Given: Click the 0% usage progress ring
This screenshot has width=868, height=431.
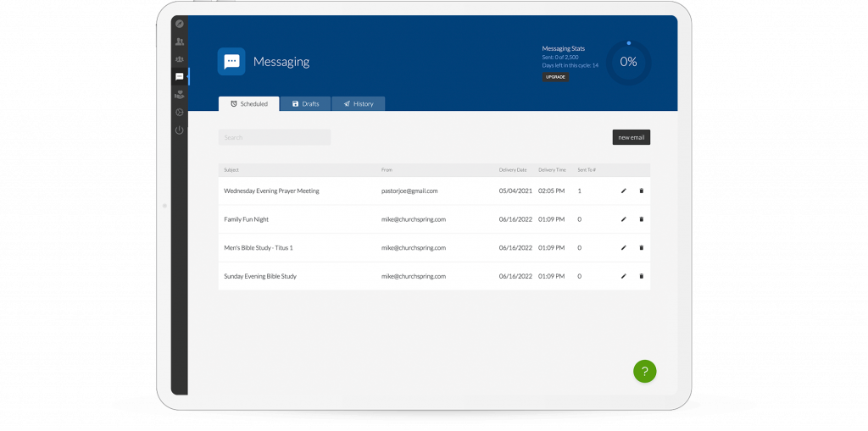Looking at the screenshot, I should (628, 62).
